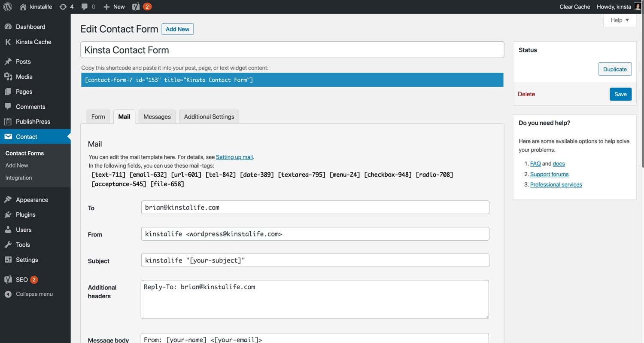This screenshot has width=644, height=343.
Task: Expand the Help dropdown
Action: [620, 20]
